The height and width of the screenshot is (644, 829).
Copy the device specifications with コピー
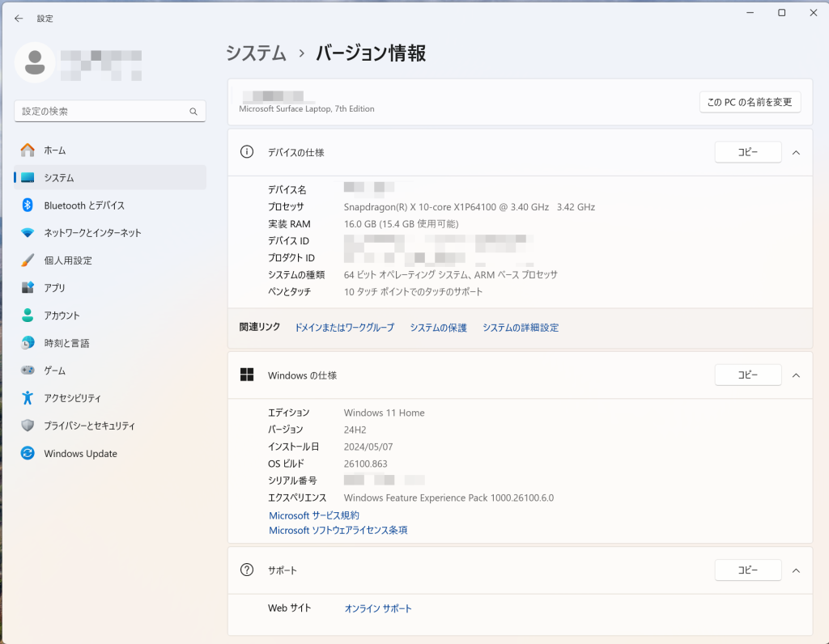[747, 152]
